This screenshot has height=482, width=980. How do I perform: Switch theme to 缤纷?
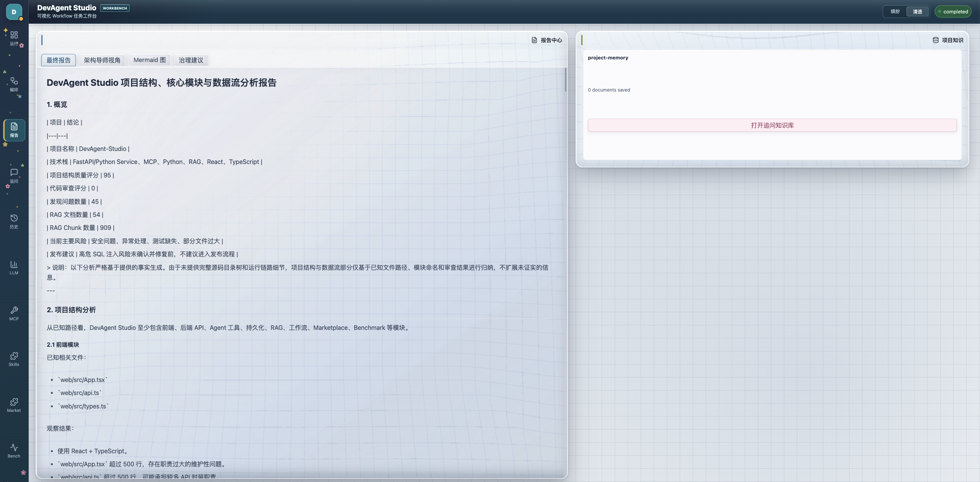click(895, 11)
